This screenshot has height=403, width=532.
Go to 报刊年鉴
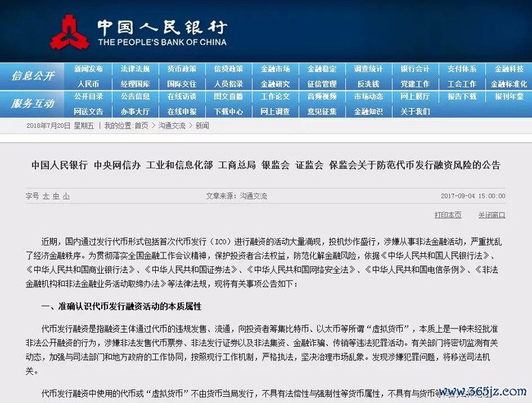(x=509, y=97)
